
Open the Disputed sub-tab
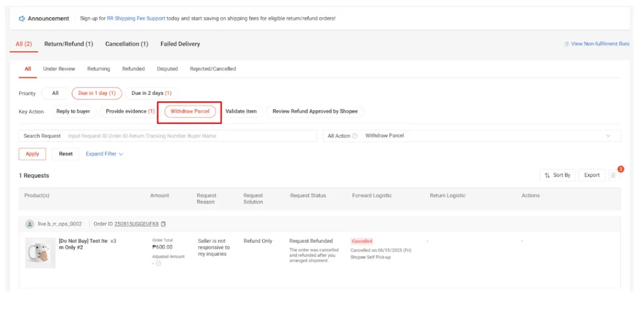(167, 69)
